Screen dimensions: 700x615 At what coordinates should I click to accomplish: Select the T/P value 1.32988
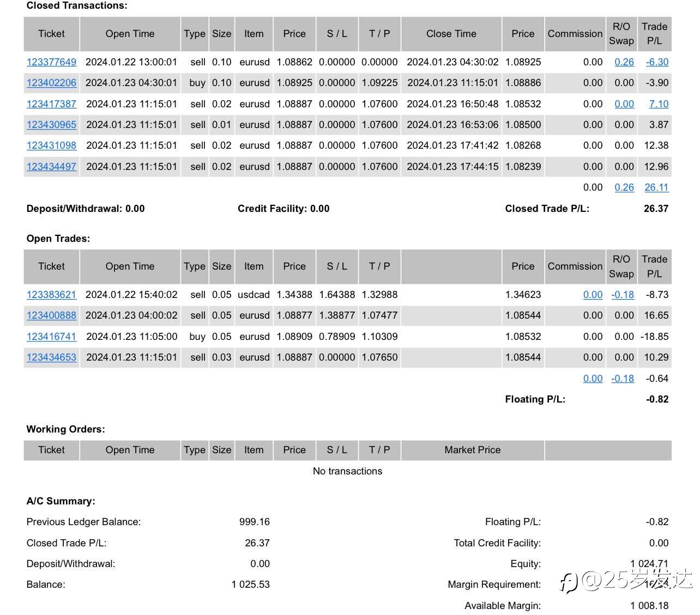(379, 295)
